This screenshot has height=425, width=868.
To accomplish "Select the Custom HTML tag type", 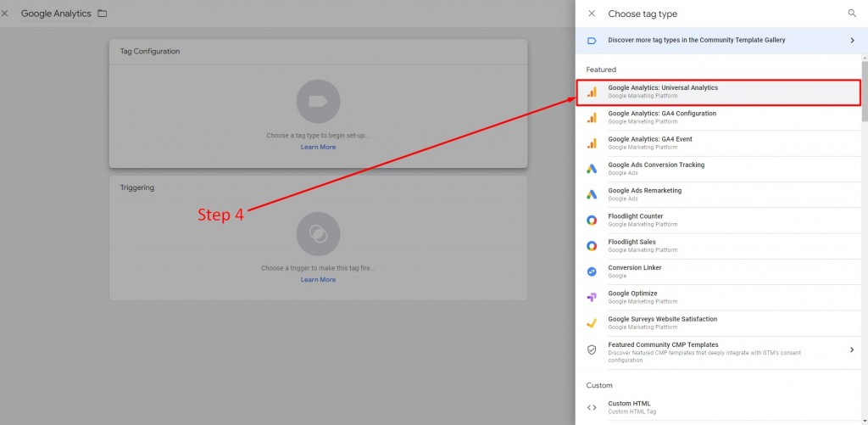I will pos(719,407).
